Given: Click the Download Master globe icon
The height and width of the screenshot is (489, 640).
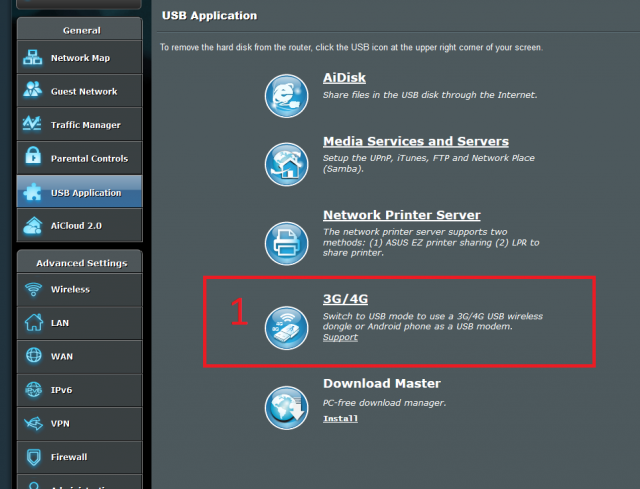Looking at the screenshot, I should pyautogui.click(x=285, y=406).
